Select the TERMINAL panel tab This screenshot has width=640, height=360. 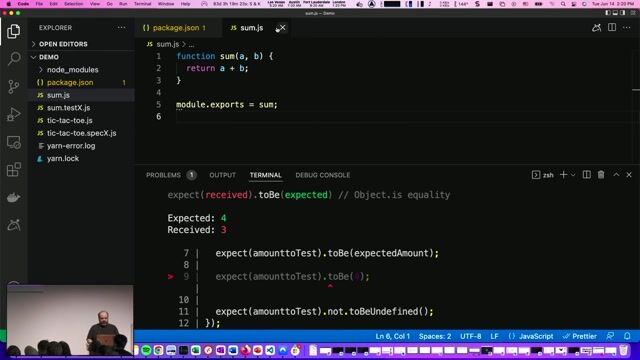pyautogui.click(x=265, y=175)
